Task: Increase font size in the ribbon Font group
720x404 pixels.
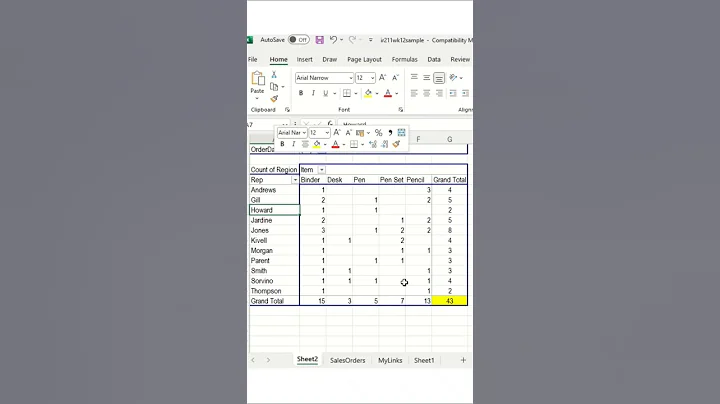Action: 382,78
